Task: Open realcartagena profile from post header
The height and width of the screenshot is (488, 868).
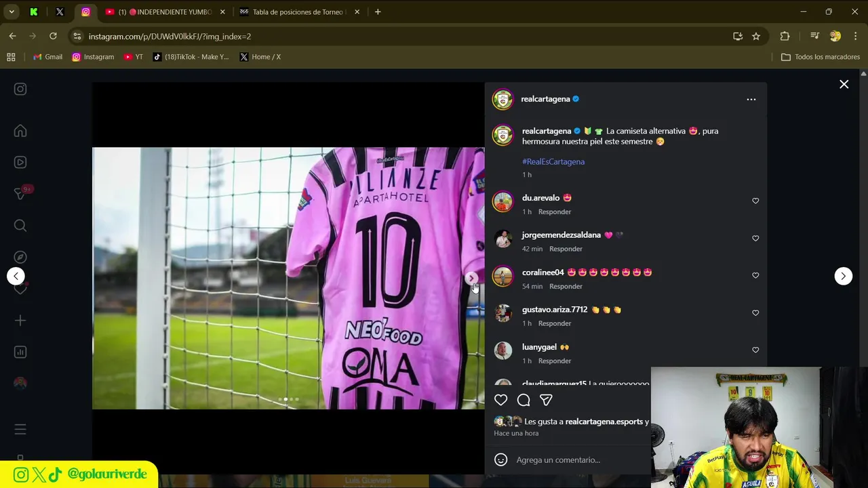Action: pos(545,99)
